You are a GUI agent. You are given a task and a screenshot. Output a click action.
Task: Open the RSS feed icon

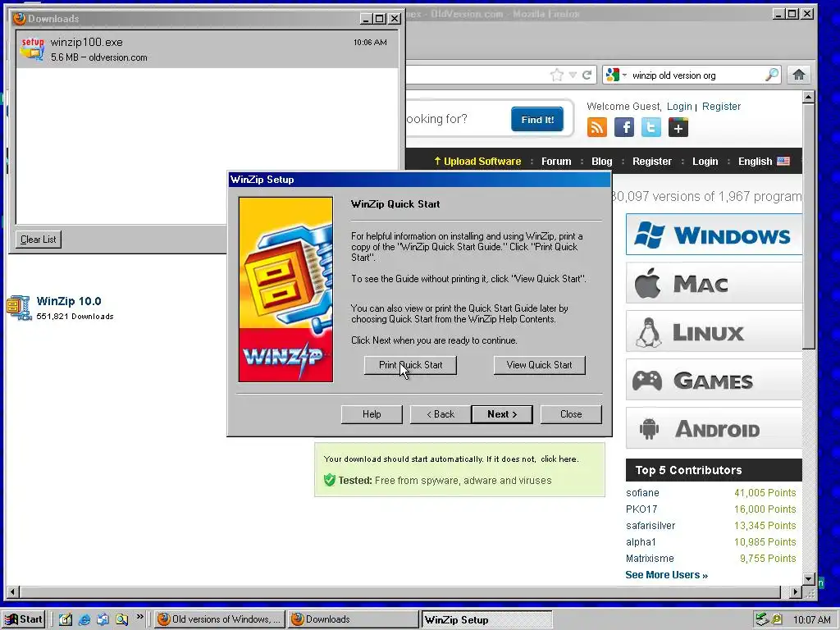597,127
